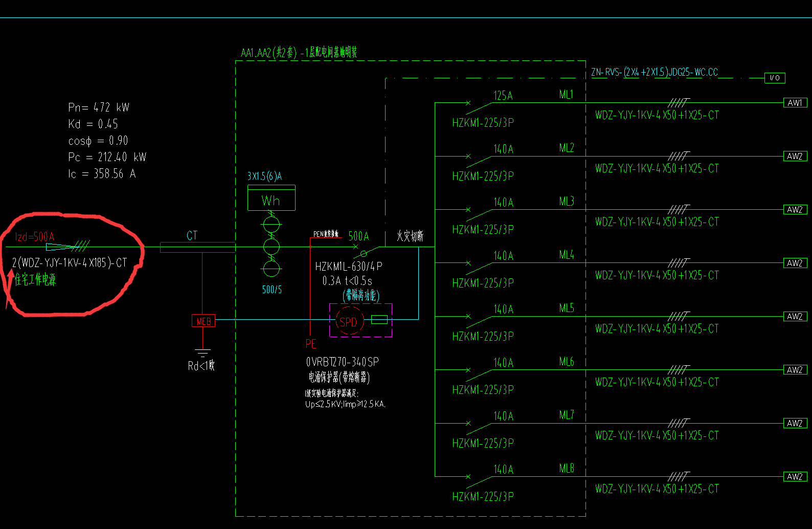Click the ML4 breaker switch symbol
The height and width of the screenshot is (529, 812).
478,267
